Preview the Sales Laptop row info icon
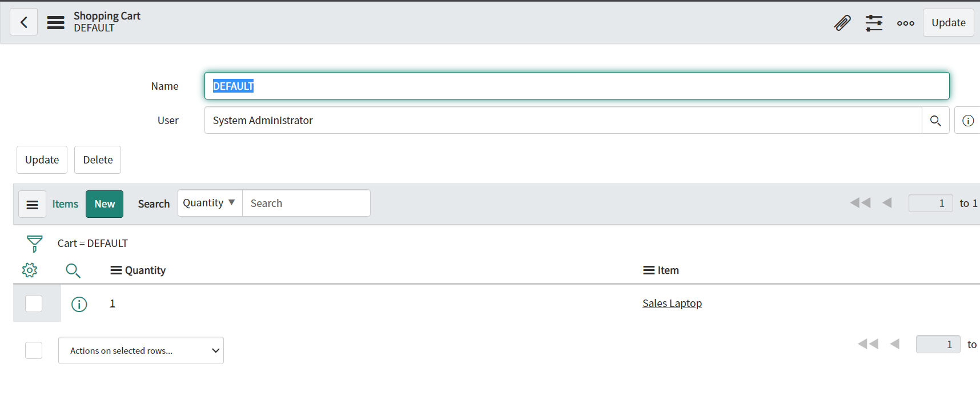This screenshot has height=395, width=980. click(79, 304)
